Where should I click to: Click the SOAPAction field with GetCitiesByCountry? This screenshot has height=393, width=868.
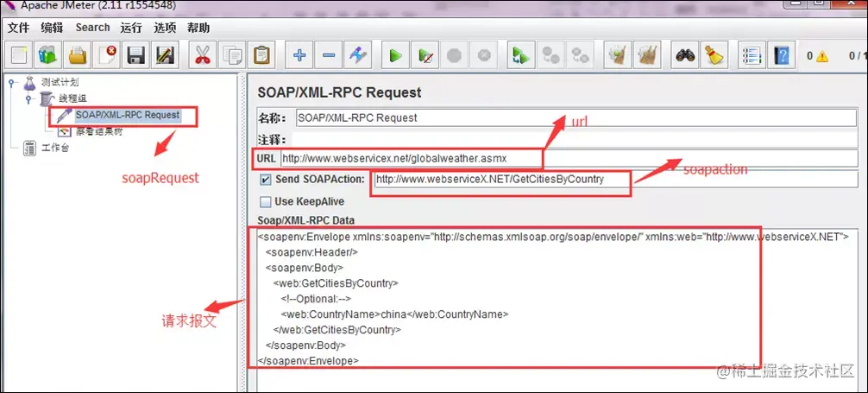[615, 180]
